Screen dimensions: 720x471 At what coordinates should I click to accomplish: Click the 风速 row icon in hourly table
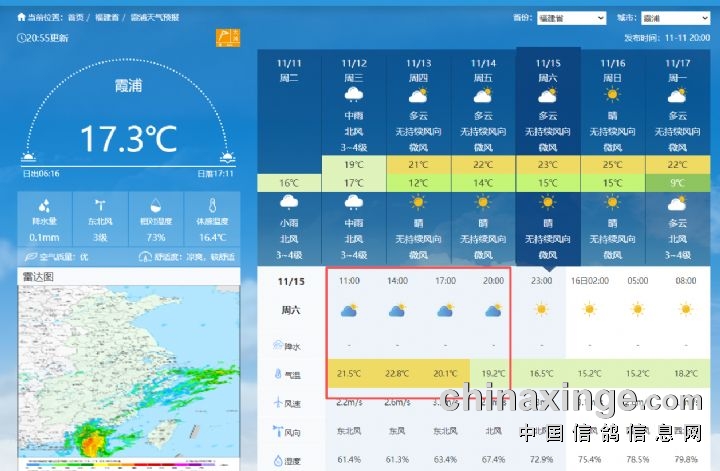point(278,402)
